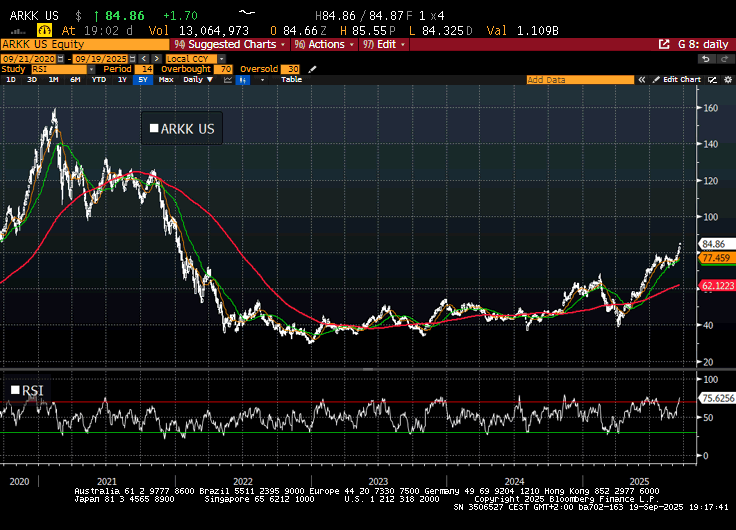Click Vol 13,064,973 value
736x530 pixels.
click(214, 31)
